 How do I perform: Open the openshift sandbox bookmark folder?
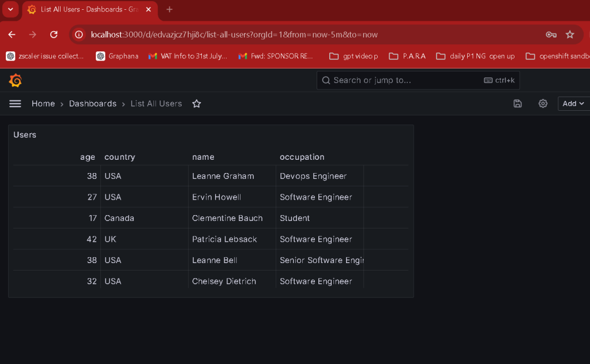tap(558, 56)
